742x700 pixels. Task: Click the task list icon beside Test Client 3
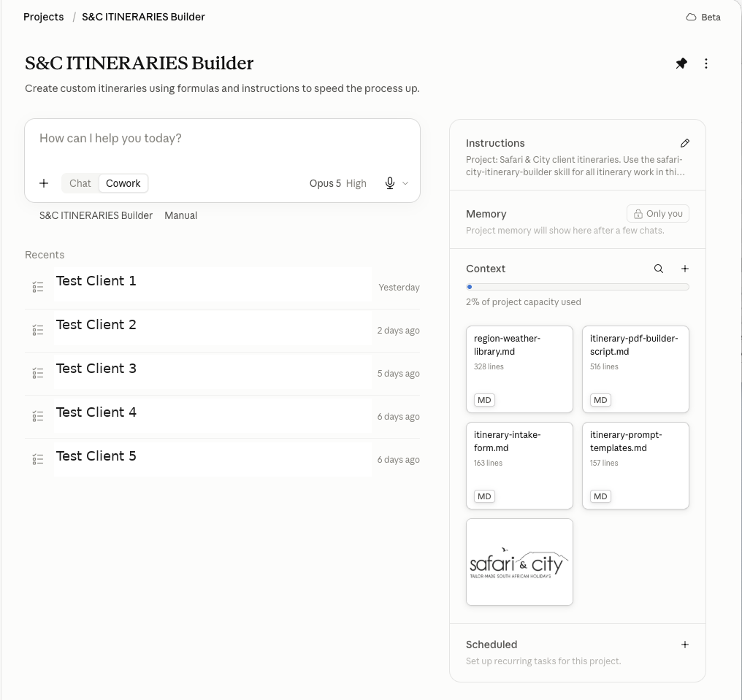click(x=38, y=373)
